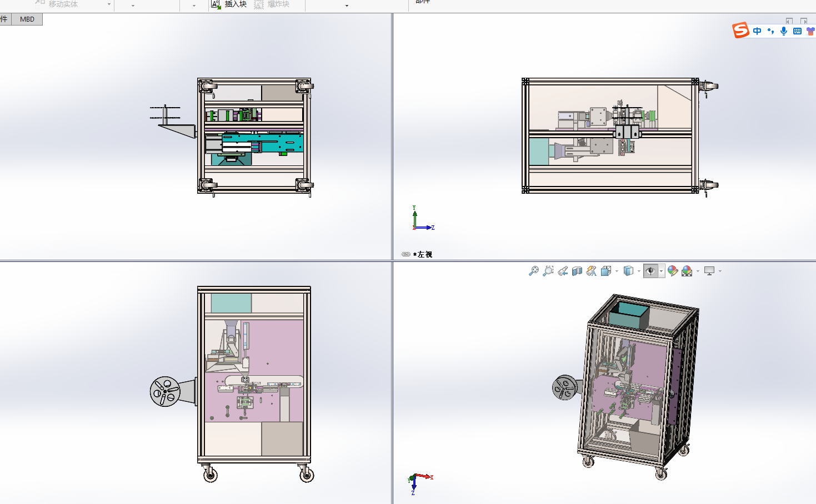This screenshot has height=504, width=816.
Task: Click the *左视 view label
Action: tap(423, 254)
